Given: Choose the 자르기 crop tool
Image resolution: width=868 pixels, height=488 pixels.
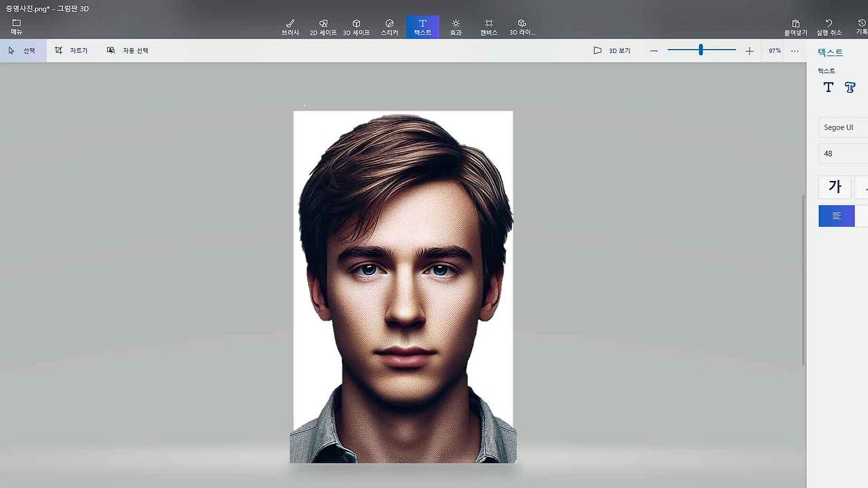Looking at the screenshot, I should 71,51.
